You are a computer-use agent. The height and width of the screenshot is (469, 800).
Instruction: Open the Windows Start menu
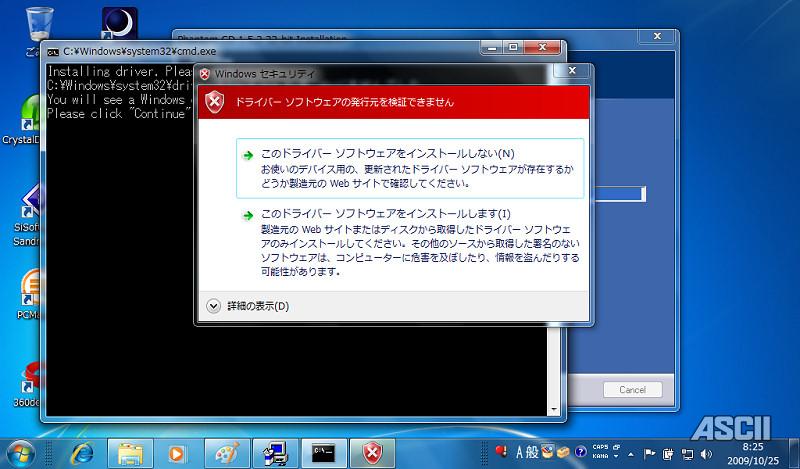(x=20, y=453)
